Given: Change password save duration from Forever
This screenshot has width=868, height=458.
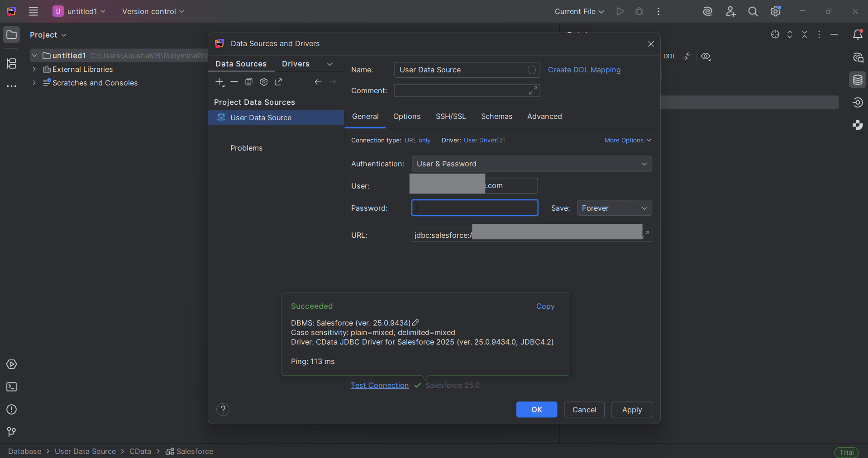Looking at the screenshot, I should (x=614, y=208).
